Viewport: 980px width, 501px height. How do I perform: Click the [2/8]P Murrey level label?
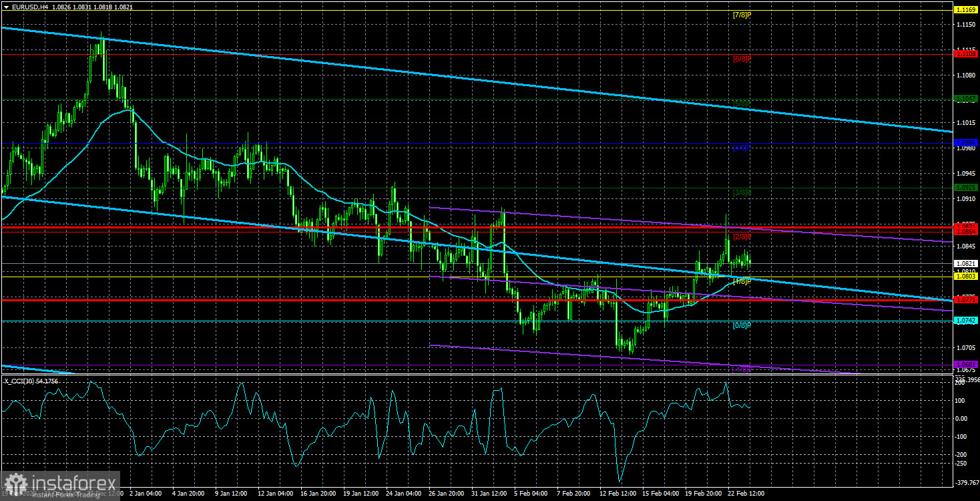tap(742, 236)
